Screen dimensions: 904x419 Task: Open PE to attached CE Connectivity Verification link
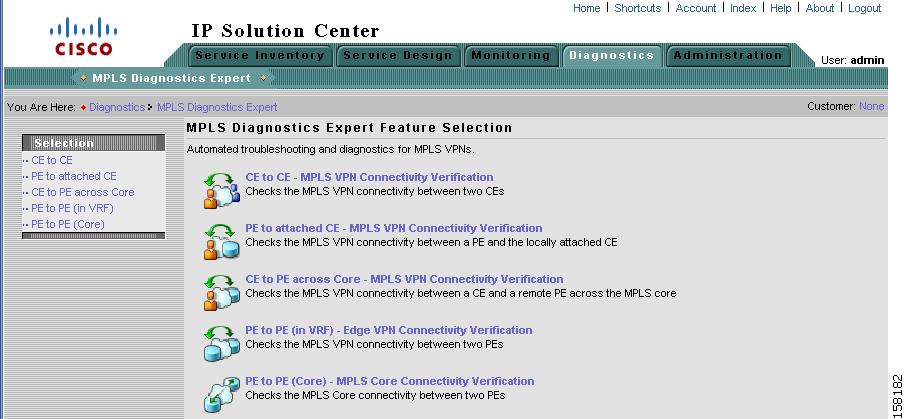pos(394,228)
